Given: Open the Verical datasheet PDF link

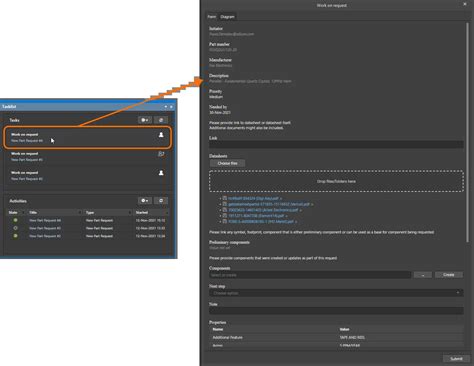Looking at the screenshot, I should (x=269, y=204).
